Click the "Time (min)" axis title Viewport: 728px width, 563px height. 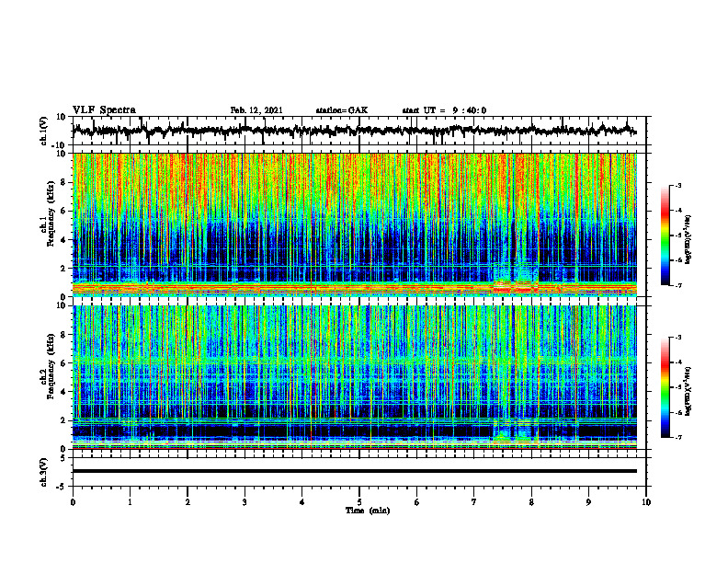(x=368, y=511)
